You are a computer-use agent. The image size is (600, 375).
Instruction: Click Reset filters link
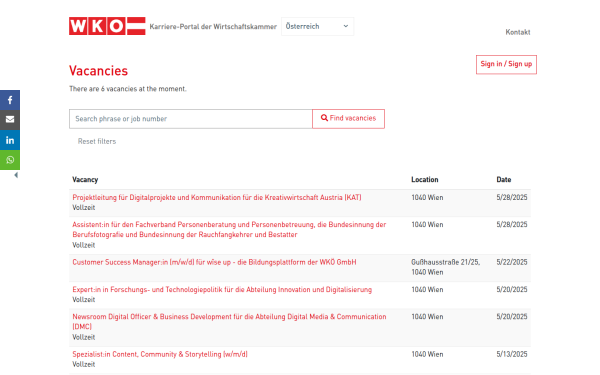(x=97, y=141)
